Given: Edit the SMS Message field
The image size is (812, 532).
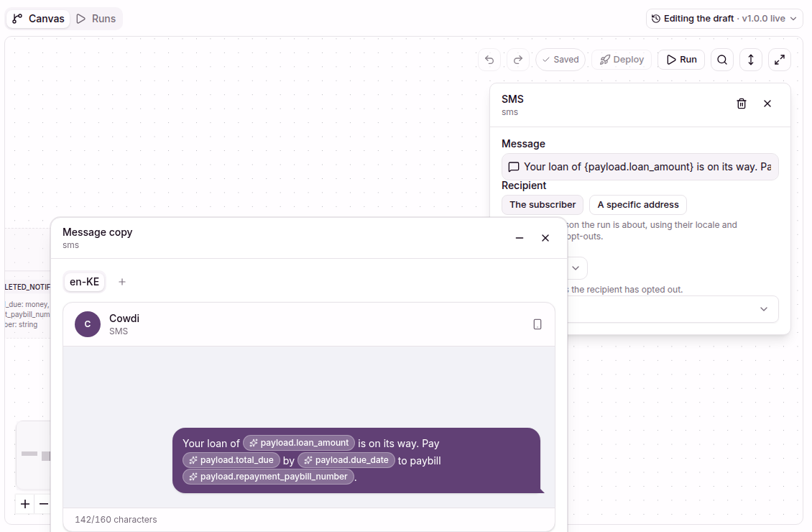Looking at the screenshot, I should pyautogui.click(x=640, y=167).
